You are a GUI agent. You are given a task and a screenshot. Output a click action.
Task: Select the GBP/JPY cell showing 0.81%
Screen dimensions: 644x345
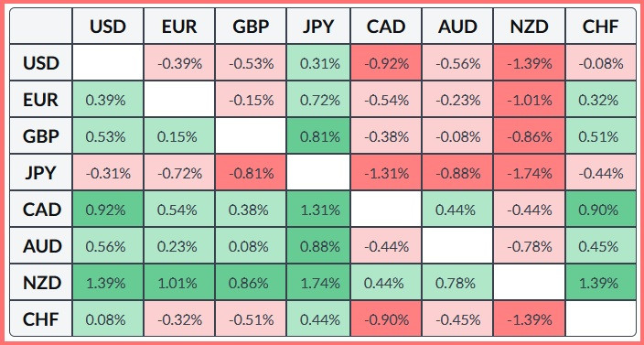point(318,136)
